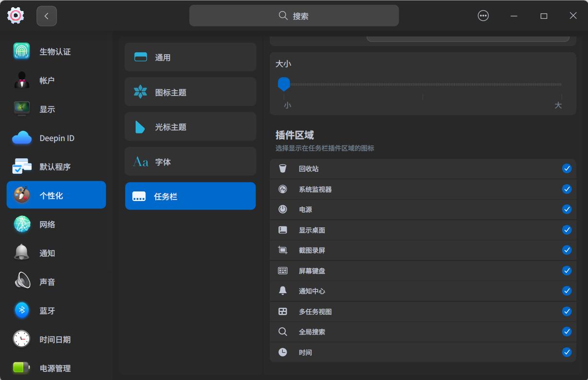
Task: Click the Accounts (帐户) avatar icon
Action: pos(22,80)
